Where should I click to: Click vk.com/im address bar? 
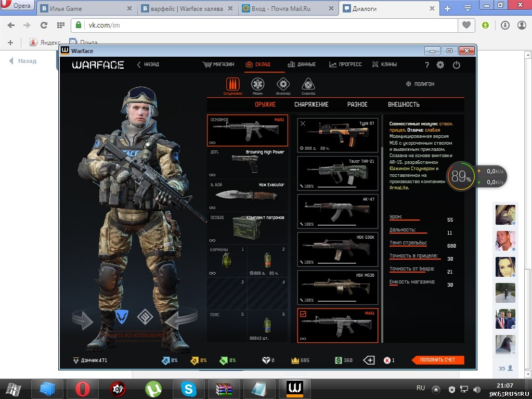(x=264, y=25)
